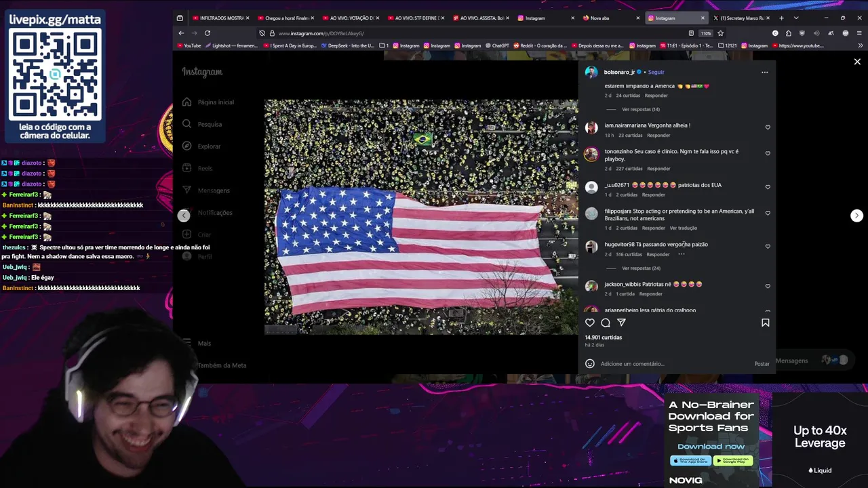Screen dimensions: 868x488
Task: Open Explorar in Instagram sidebar
Action: pyautogui.click(x=201, y=146)
